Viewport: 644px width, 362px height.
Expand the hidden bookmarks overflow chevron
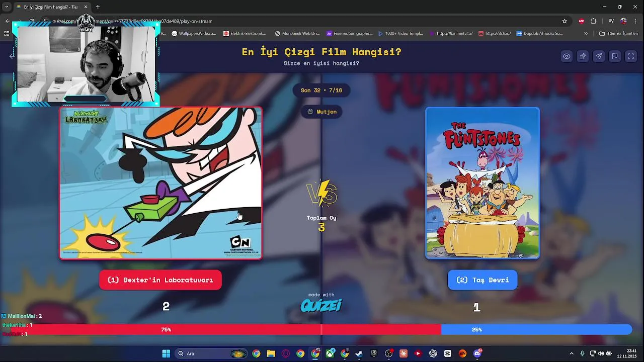pyautogui.click(x=586, y=34)
